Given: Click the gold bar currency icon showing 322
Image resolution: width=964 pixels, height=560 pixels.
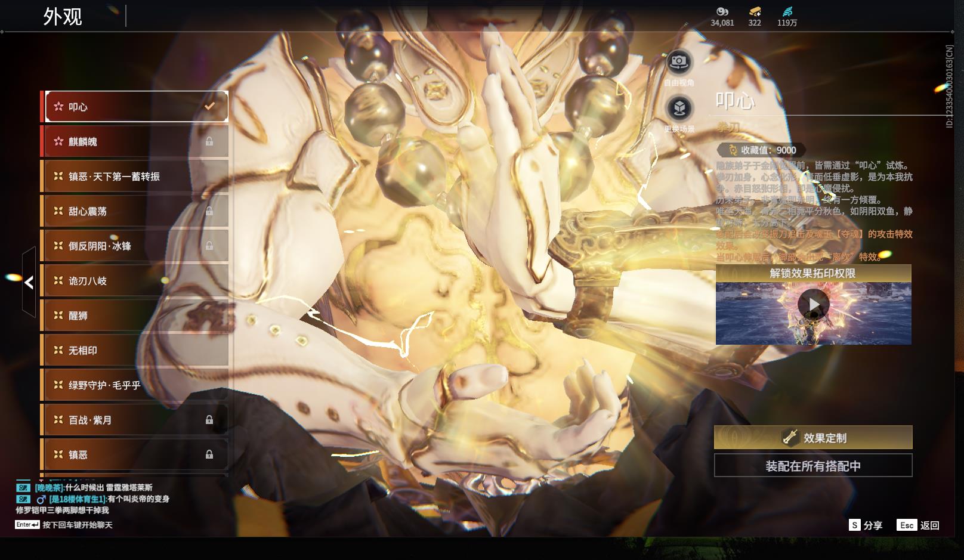Looking at the screenshot, I should pyautogui.click(x=755, y=11).
